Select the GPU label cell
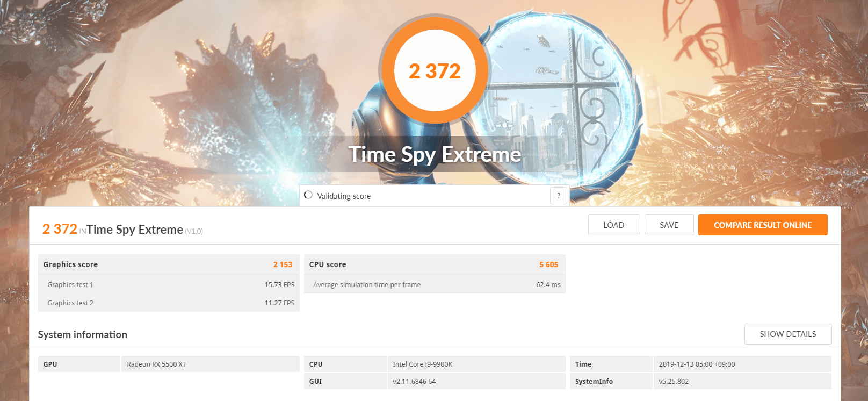Screen dimensions: 868x401 [x=79, y=364]
